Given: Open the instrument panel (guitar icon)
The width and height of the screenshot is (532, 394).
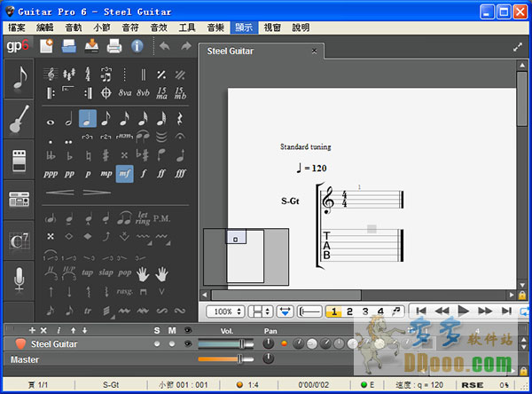Looking at the screenshot, I should tap(19, 119).
